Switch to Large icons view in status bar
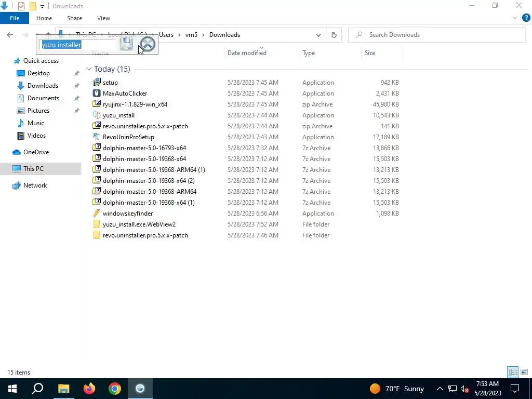Screen dimensions: 532x399 pyautogui.click(x=524, y=372)
